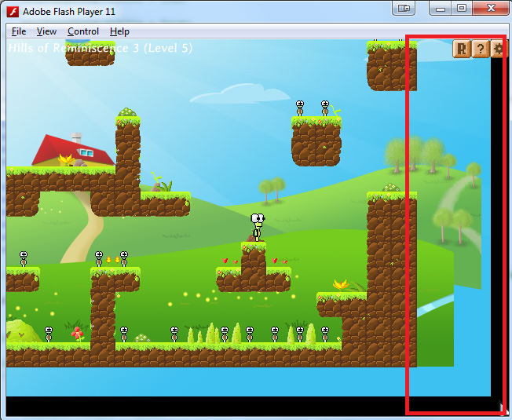512x420 pixels.
Task: Click the Adobe Flash Player title bar logo
Action: pos(13,11)
